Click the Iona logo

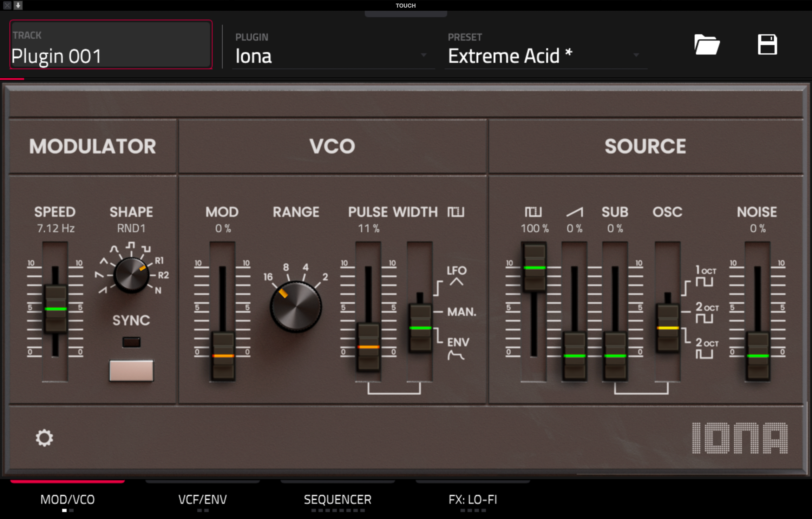tap(739, 438)
